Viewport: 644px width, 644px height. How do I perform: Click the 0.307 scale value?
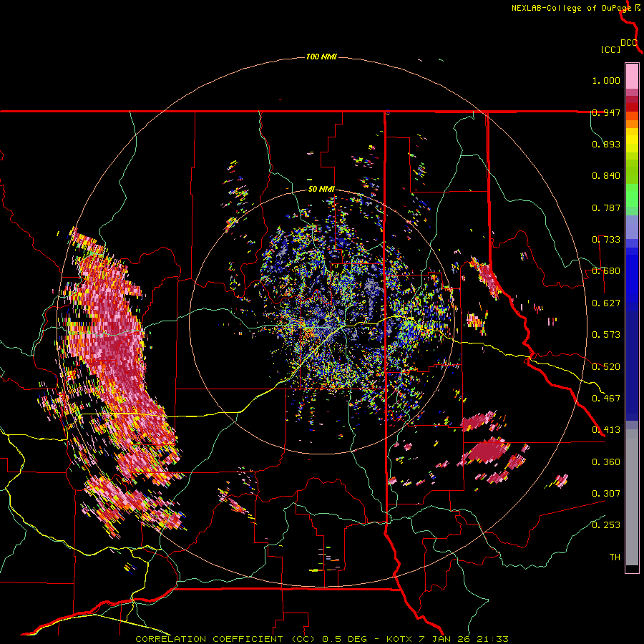tap(606, 494)
